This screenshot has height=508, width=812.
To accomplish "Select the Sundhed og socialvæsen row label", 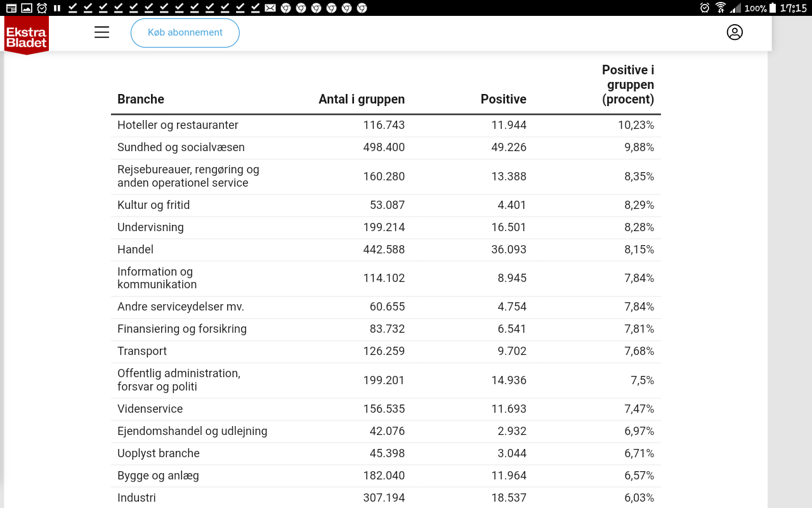I will 181,147.
